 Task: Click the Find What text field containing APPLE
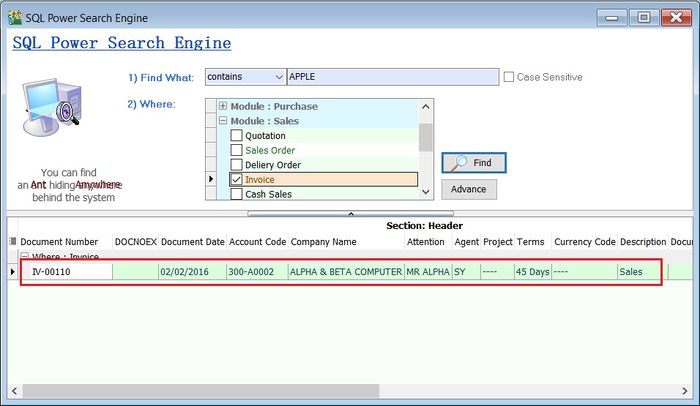tap(390, 77)
